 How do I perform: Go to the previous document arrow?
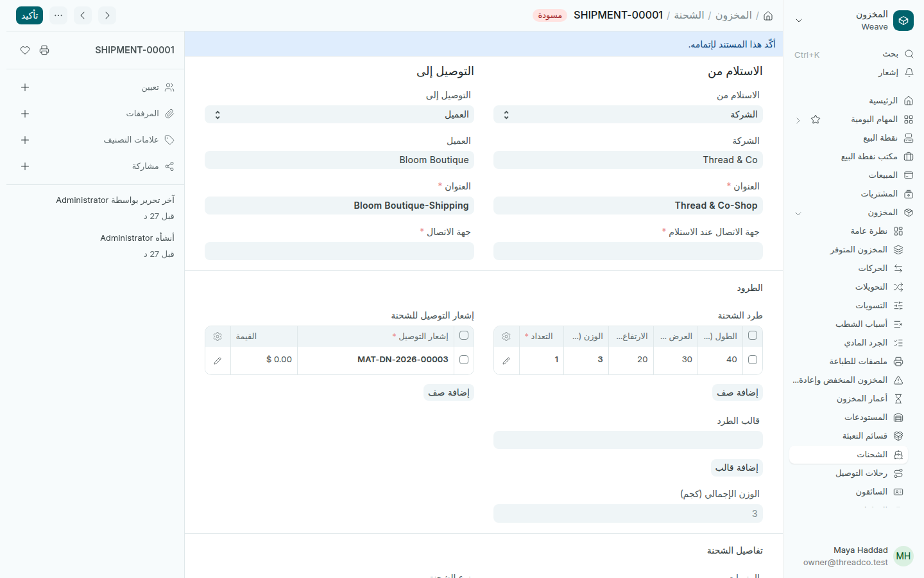(82, 15)
